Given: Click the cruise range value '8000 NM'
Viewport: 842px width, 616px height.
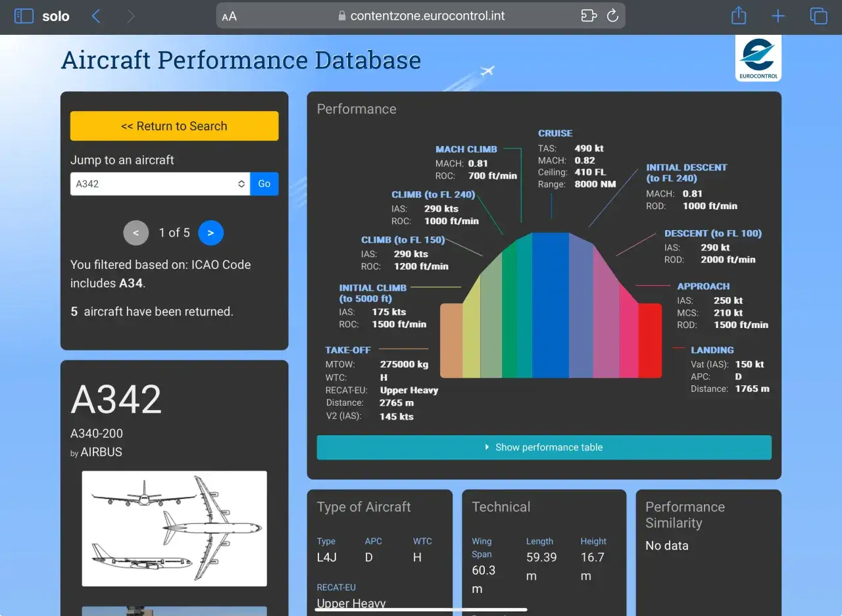Looking at the screenshot, I should (595, 184).
